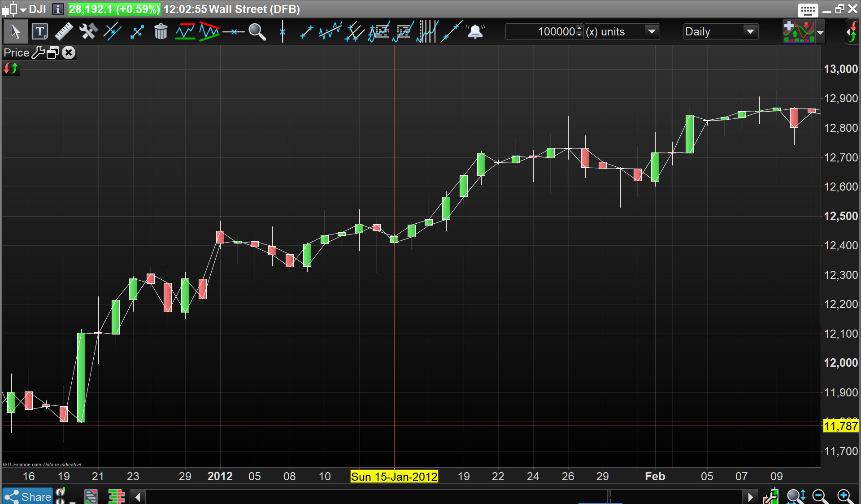
Task: Expand the units type dropdown
Action: coord(651,32)
